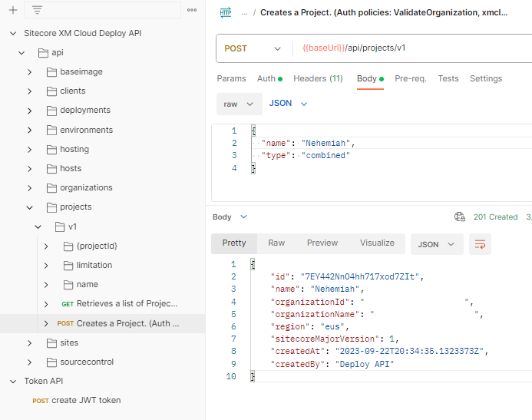This screenshot has height=420, width=532.
Task: Open the raw body type dropdown
Action: pos(240,104)
